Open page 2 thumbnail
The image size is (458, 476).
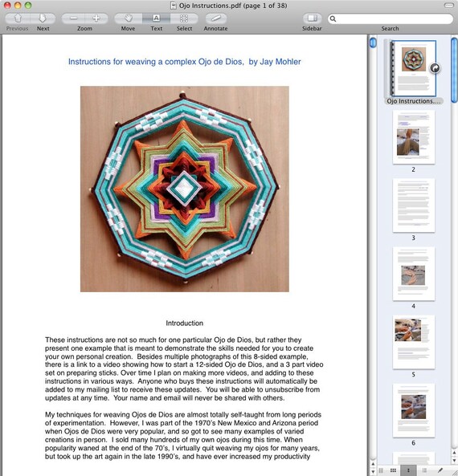coord(413,137)
